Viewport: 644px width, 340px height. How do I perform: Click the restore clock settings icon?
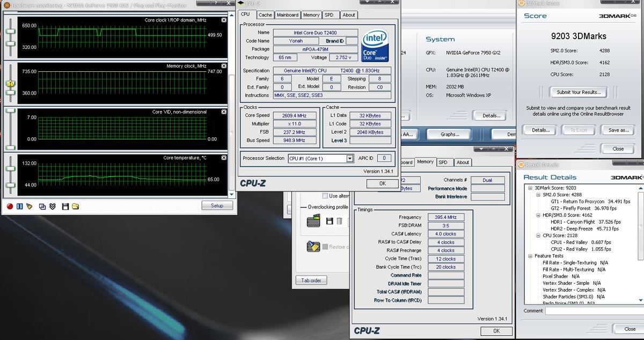point(313,246)
